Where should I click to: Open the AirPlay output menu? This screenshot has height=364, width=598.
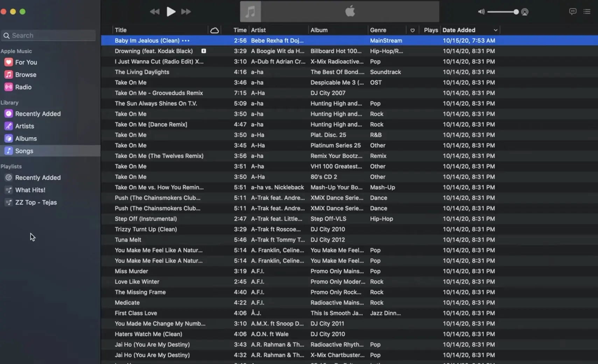point(525,12)
